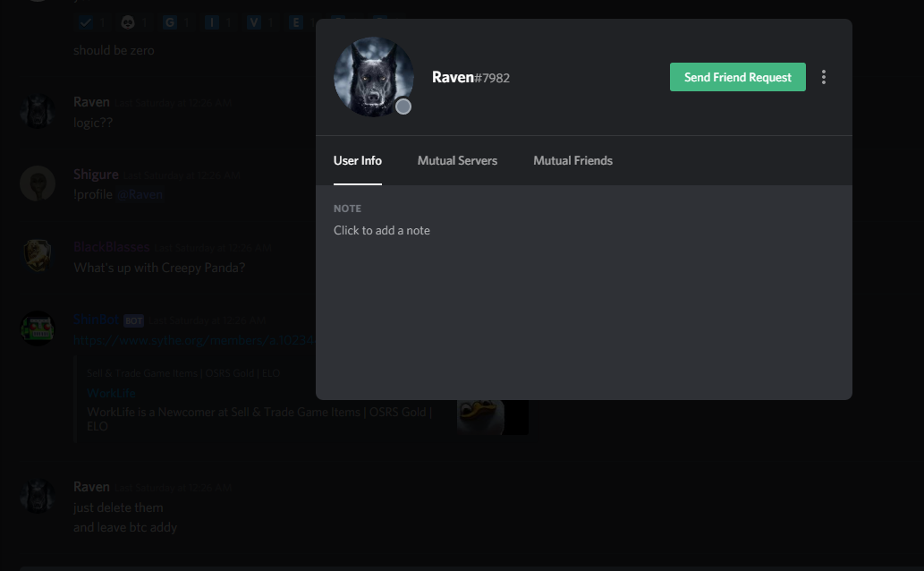This screenshot has width=924, height=571.
Task: Click Raven's large profile avatar
Action: tap(374, 77)
